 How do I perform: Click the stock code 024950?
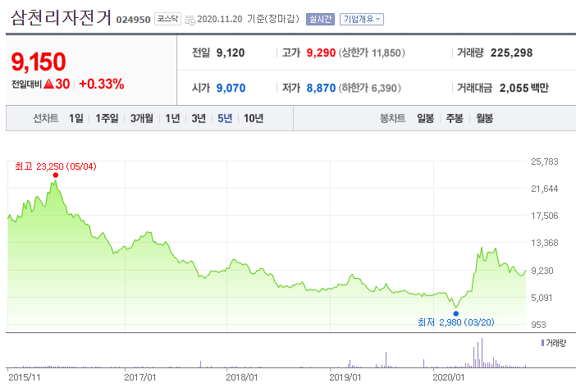point(133,20)
